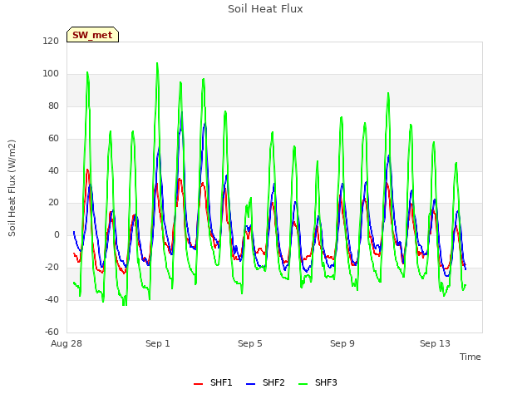532x399 pixels.
Task: Click the red SHF1 legend swatch
Action: tap(198, 384)
